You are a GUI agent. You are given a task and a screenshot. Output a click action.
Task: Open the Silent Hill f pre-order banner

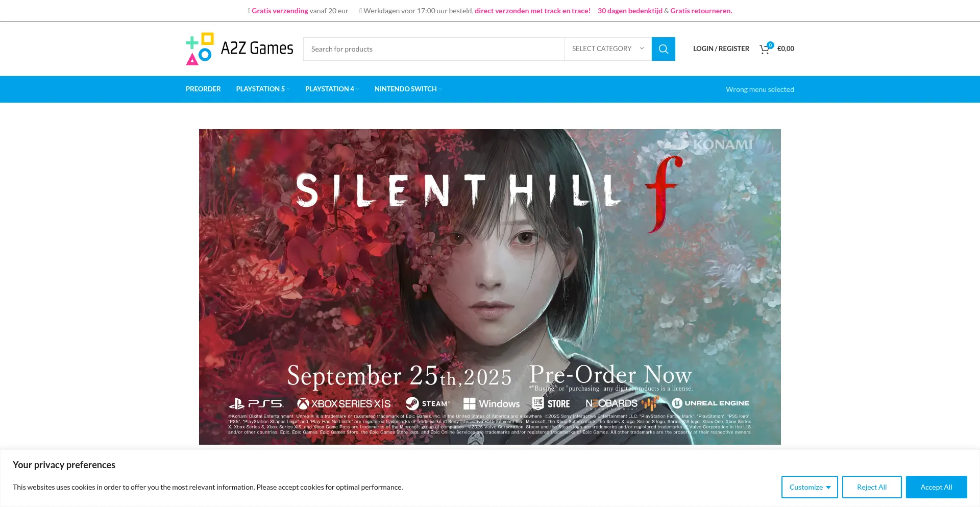tap(490, 287)
